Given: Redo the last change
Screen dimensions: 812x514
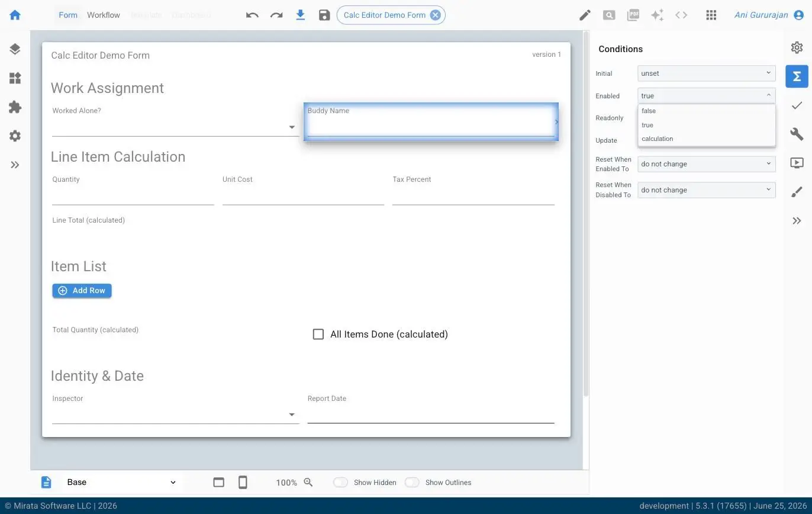Looking at the screenshot, I should point(276,15).
